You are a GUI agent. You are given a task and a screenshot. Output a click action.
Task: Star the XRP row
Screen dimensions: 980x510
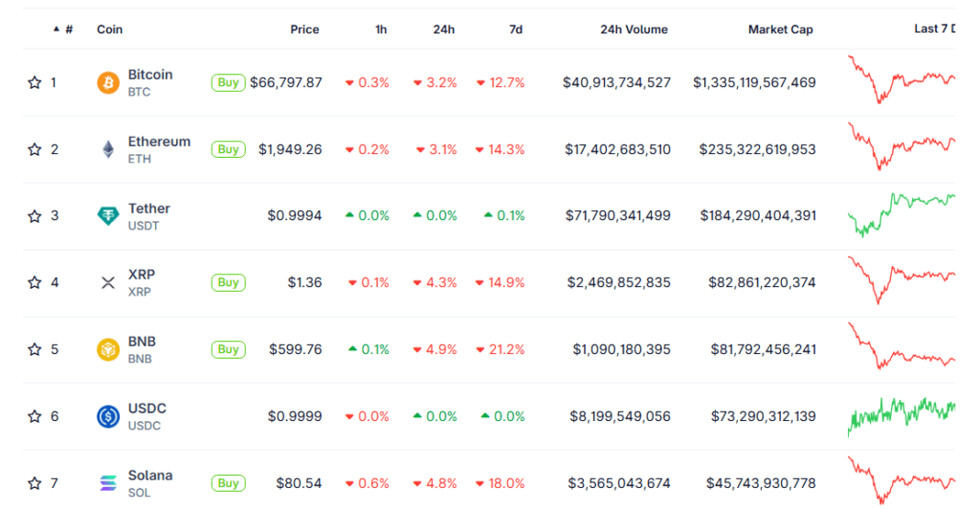(34, 282)
